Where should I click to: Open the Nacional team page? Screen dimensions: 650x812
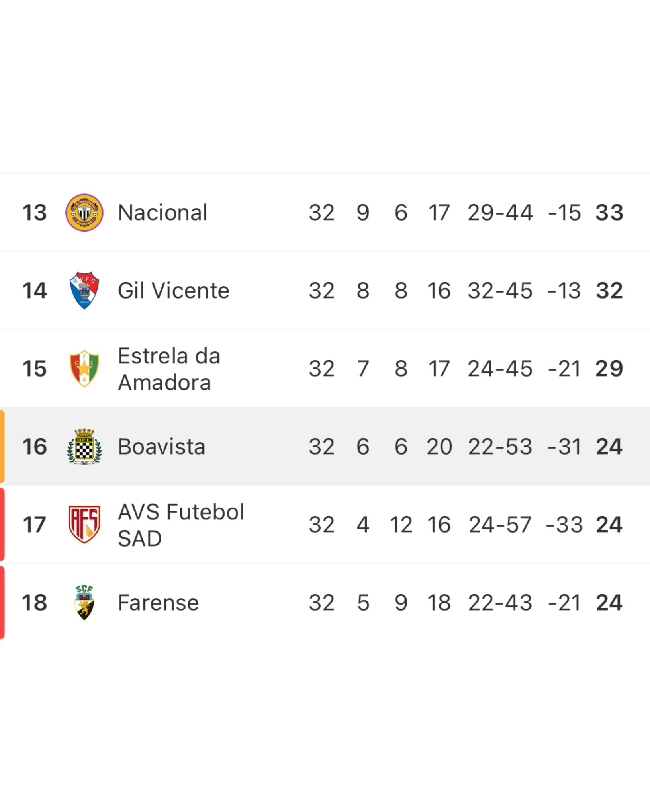[x=162, y=213]
